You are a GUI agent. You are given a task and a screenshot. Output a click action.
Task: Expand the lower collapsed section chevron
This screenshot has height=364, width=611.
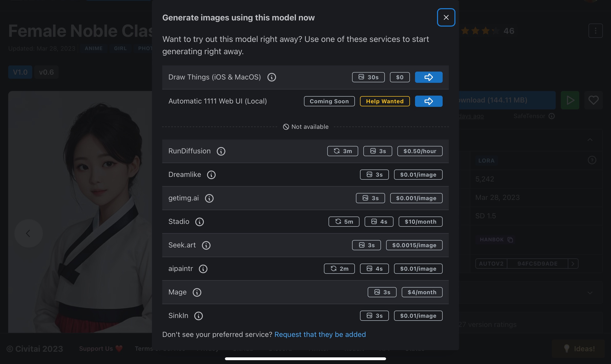click(x=590, y=293)
